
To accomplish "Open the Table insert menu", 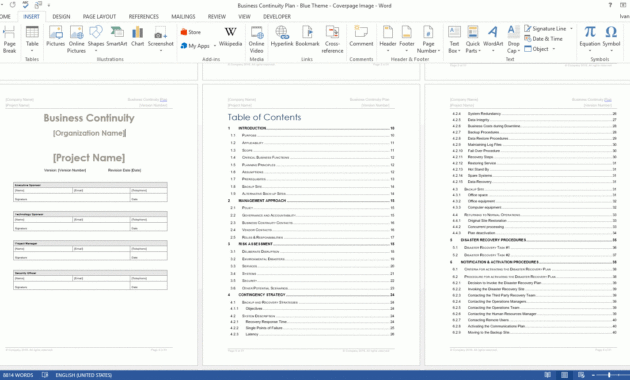I will click(x=32, y=39).
